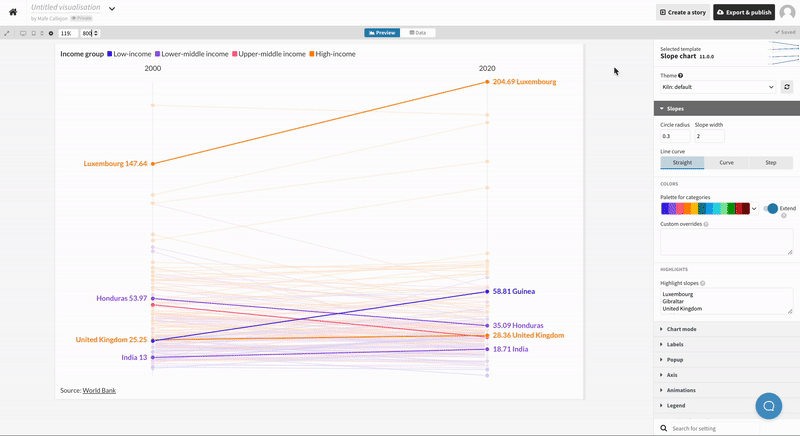Click the Custom overrides info icon

[706, 224]
